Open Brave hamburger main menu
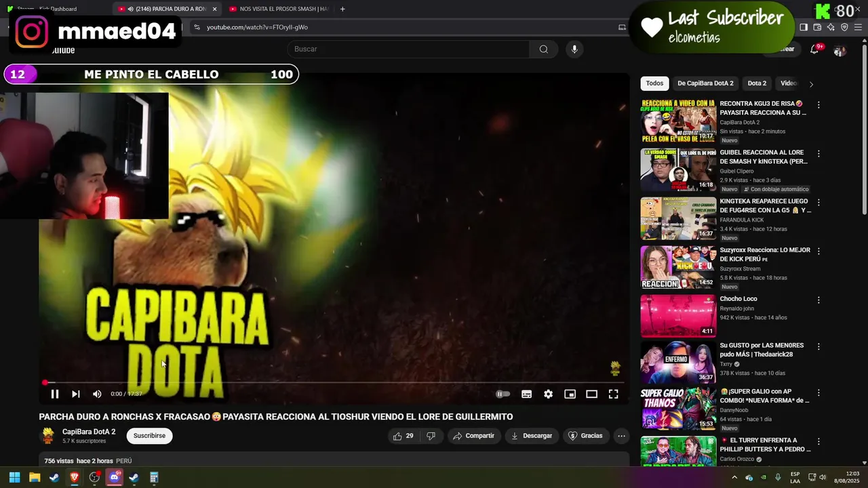868x488 pixels. 859,27
